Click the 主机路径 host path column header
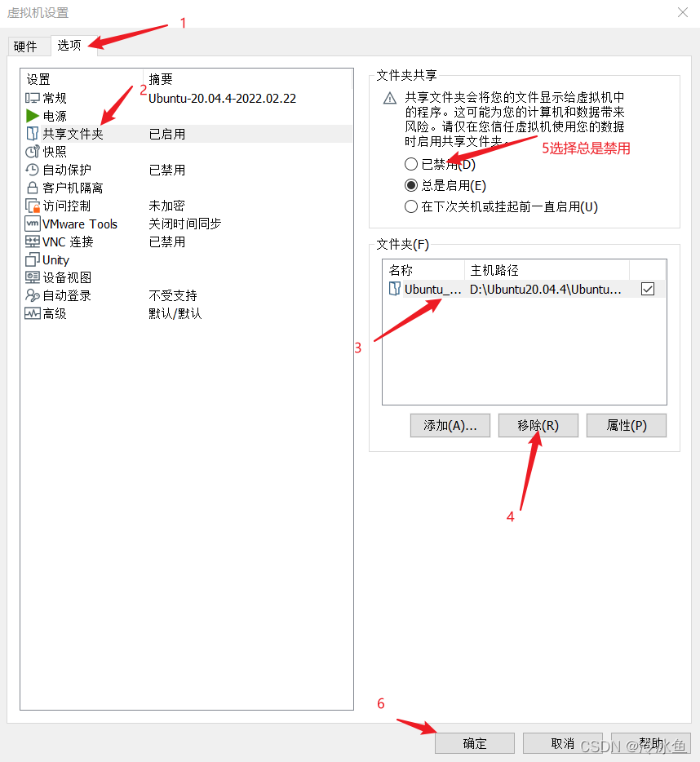Viewport: 700px width, 762px height. coord(547,270)
